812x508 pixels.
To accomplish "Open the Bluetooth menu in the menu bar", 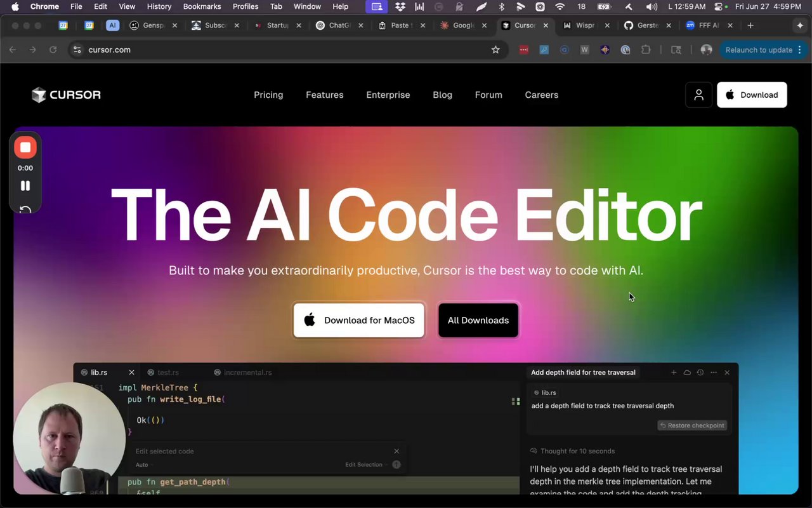I will click(501, 6).
